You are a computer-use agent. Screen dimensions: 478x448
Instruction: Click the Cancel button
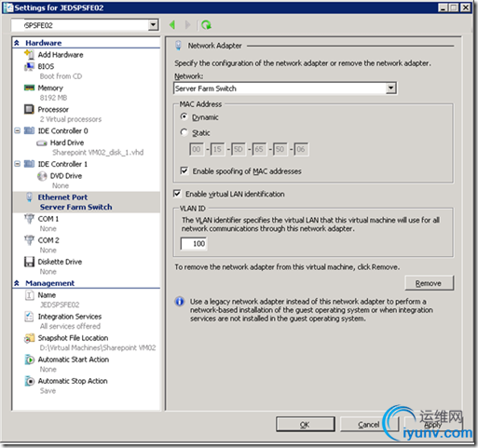(x=369, y=425)
